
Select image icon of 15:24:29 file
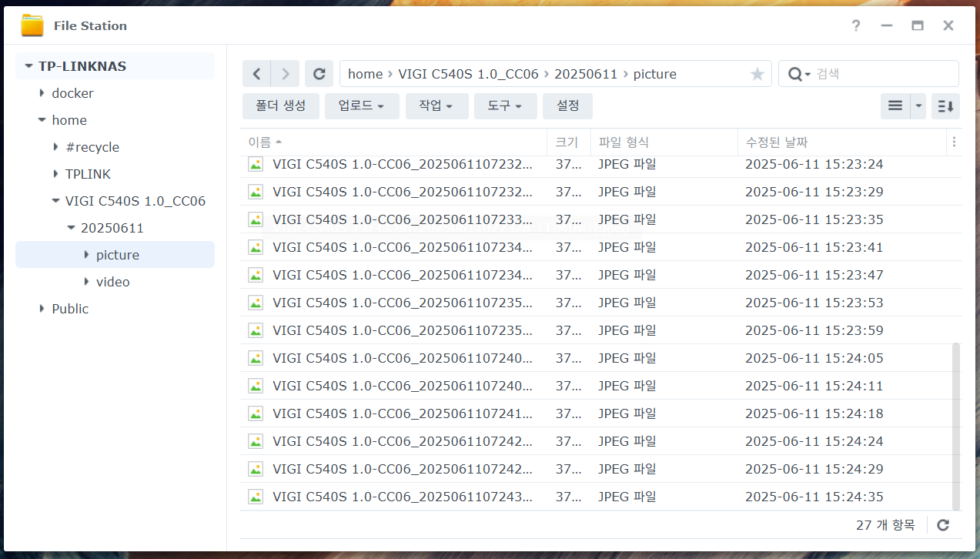coord(256,469)
